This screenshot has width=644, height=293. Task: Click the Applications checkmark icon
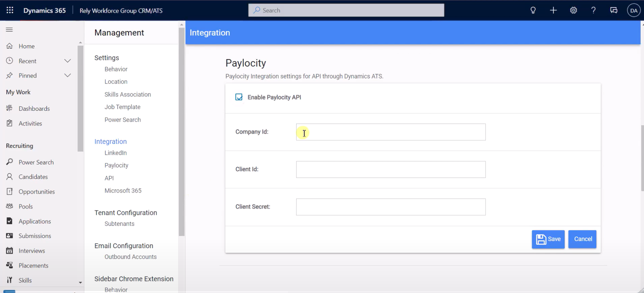pos(9,221)
